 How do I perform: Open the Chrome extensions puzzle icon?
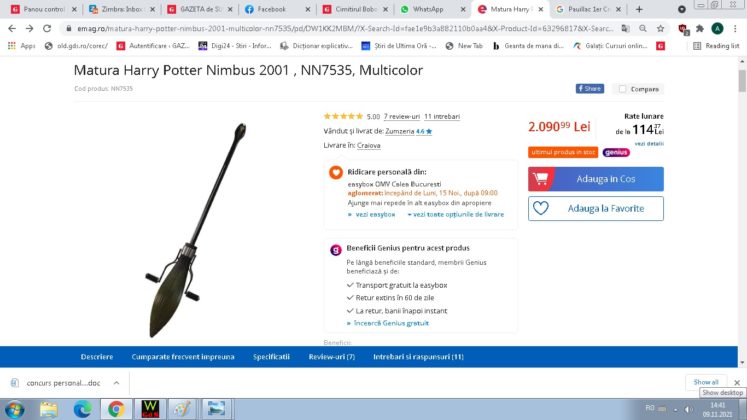point(699,29)
